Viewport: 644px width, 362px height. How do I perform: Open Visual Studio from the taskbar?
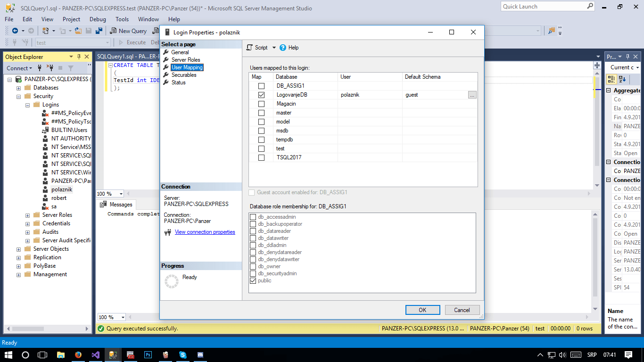pyautogui.click(x=96, y=355)
